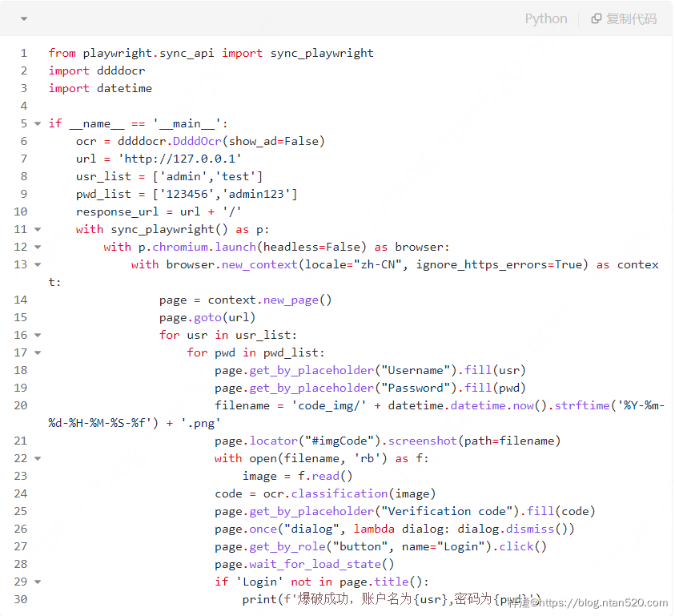The width and height of the screenshot is (675, 616).
Task: Click 'ignore_https_errors=True' on line 13
Action: tap(499, 264)
